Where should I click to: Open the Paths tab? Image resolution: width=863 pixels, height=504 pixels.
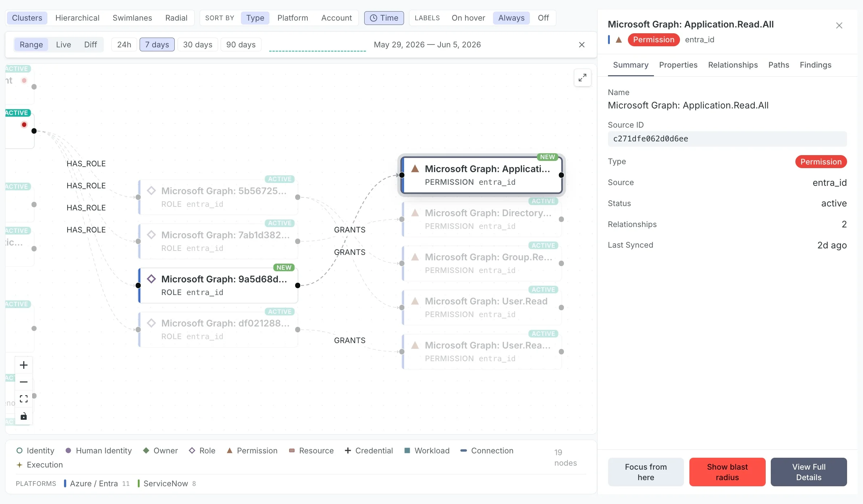coord(779,65)
